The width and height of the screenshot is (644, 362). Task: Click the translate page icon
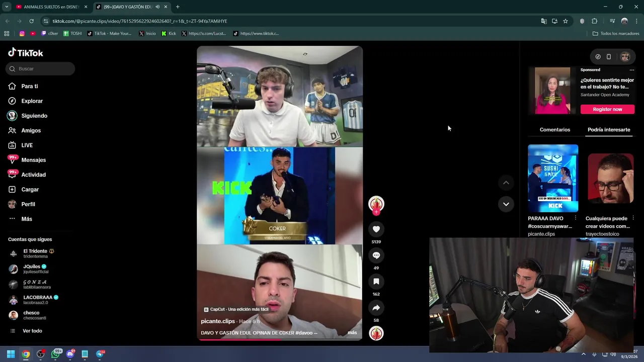[544, 21]
